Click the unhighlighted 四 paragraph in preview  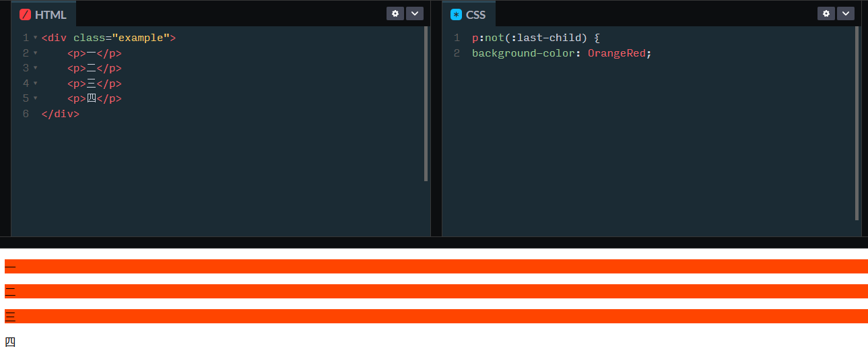click(10, 342)
